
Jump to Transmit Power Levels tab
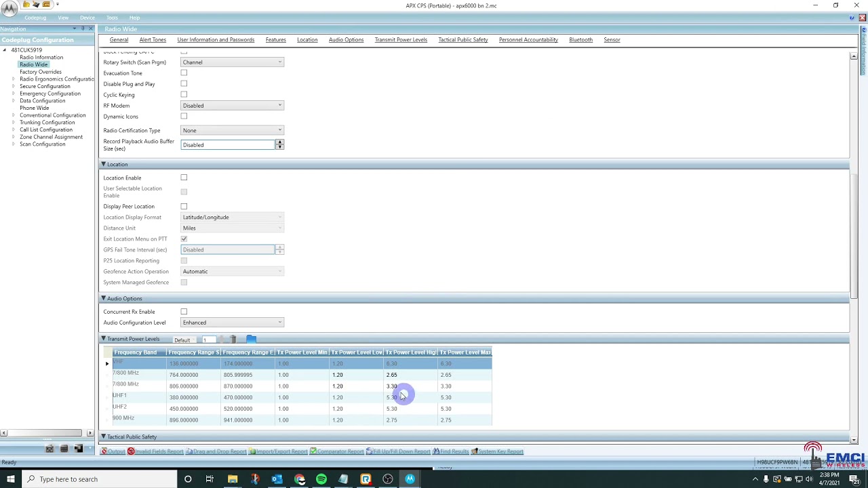pos(401,40)
